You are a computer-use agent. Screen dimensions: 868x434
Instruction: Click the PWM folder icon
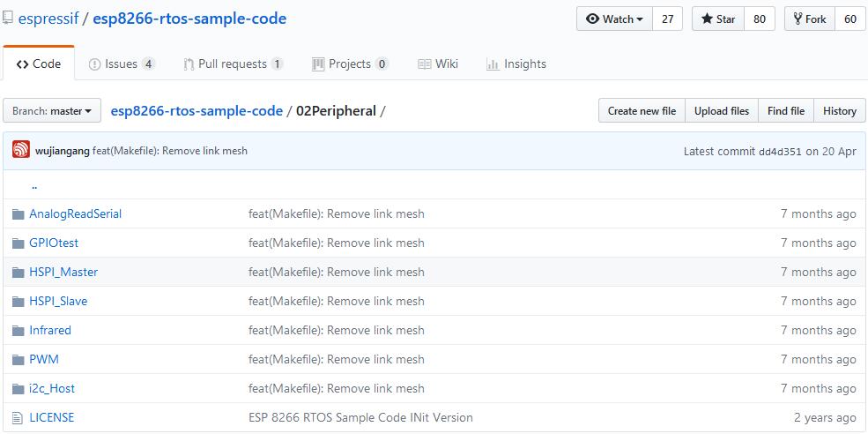(x=19, y=359)
